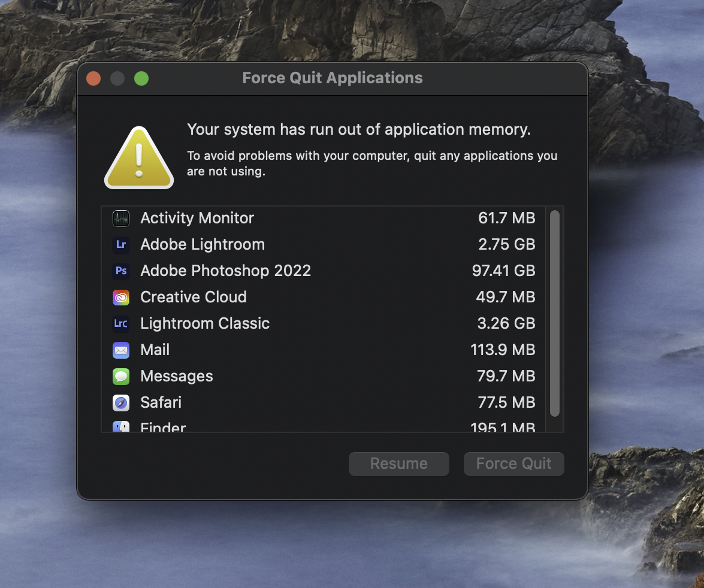704x588 pixels.
Task: Click the Messages app icon
Action: click(x=121, y=376)
